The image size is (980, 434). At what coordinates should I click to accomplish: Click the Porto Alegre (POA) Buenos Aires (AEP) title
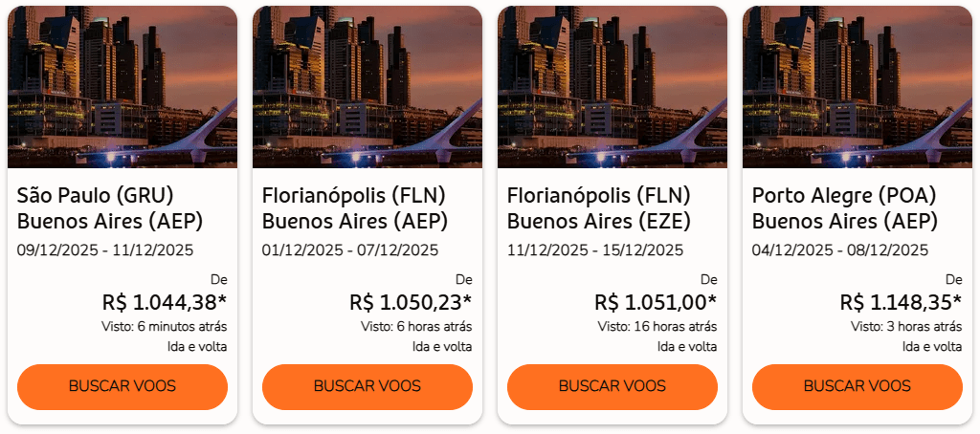(x=845, y=209)
